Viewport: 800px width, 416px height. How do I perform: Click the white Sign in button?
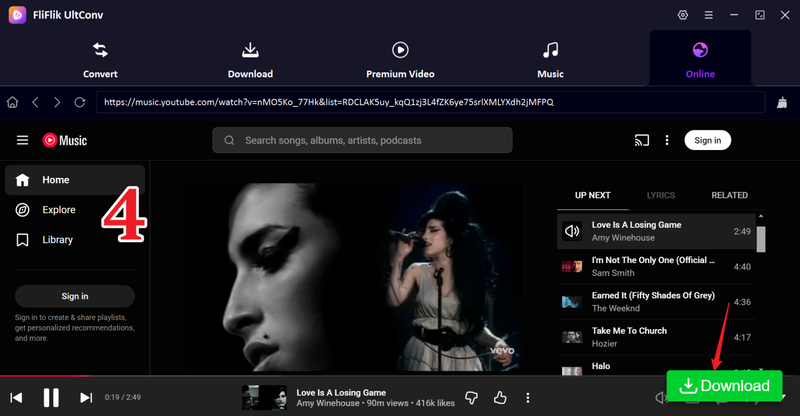[x=708, y=140]
